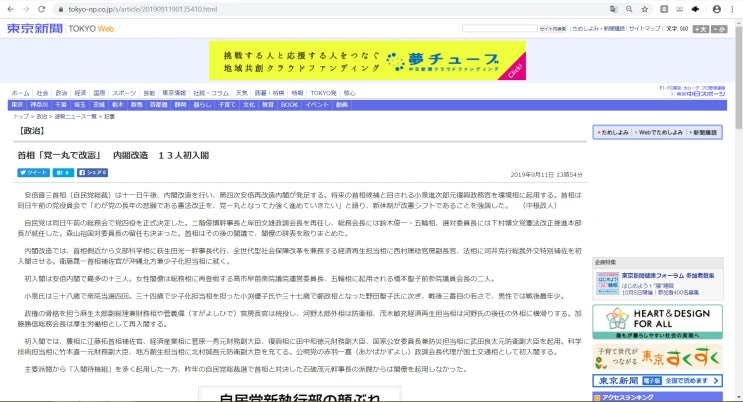Click the Webでためしよみ link in sidebar
The image size is (743, 402).
click(661, 132)
